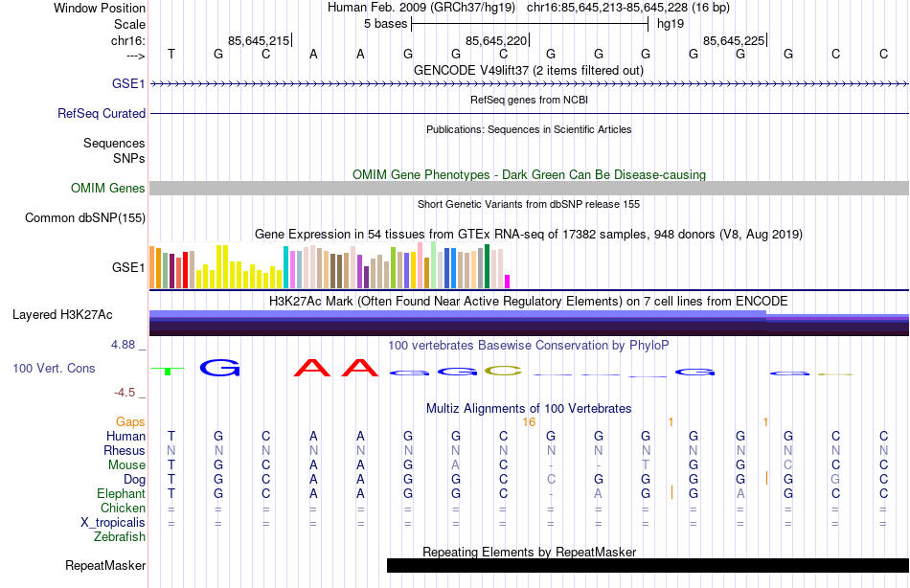The width and height of the screenshot is (910, 588).
Task: Click the GSE1 label beside the GTEx chart
Action: tap(128, 267)
